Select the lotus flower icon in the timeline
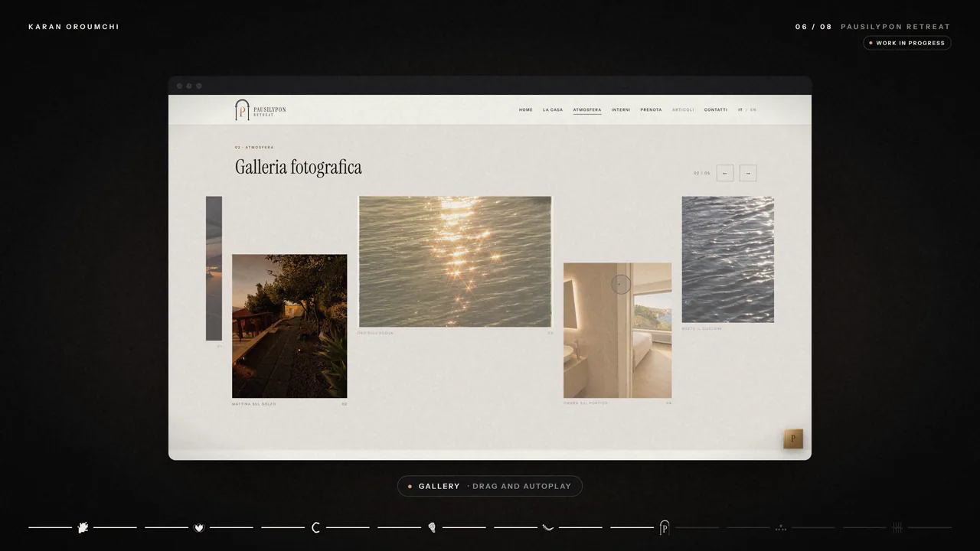The image size is (980, 551). point(199,527)
